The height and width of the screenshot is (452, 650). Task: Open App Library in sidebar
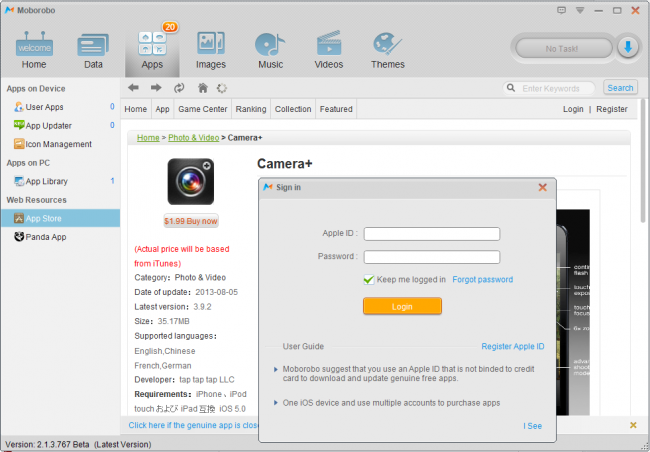(60, 181)
